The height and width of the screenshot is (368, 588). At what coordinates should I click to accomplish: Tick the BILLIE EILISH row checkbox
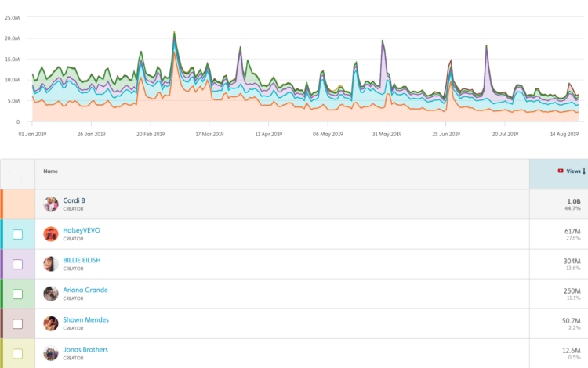tap(18, 264)
